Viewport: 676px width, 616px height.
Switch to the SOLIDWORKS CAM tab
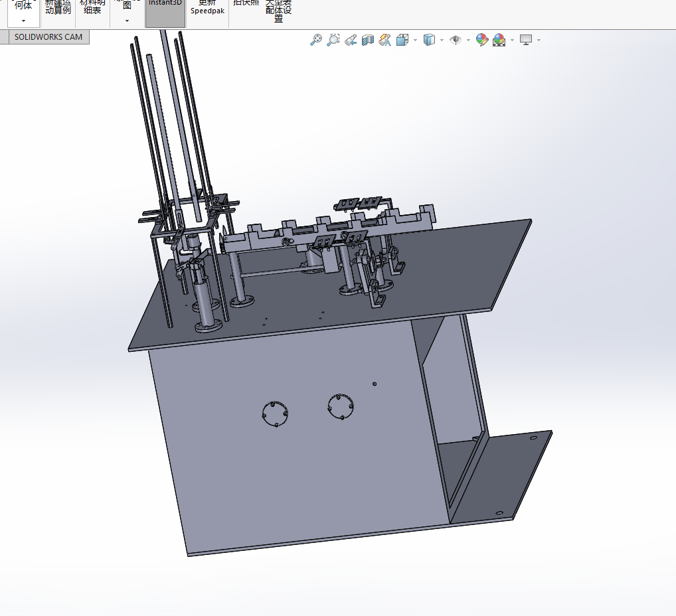48,37
